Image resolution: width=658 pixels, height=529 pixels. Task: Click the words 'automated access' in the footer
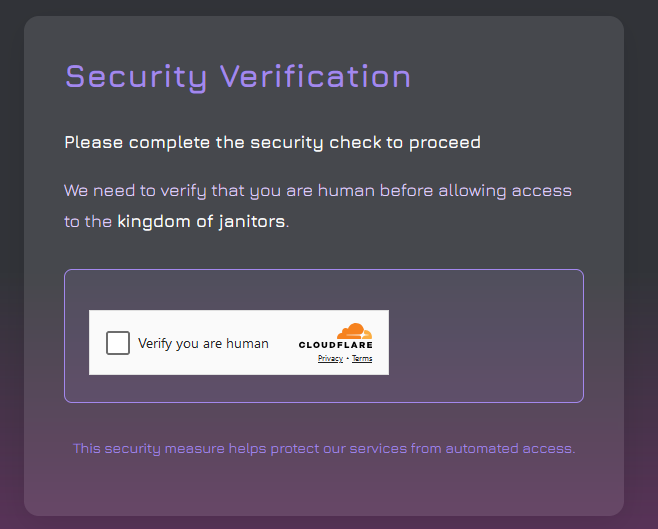510,448
